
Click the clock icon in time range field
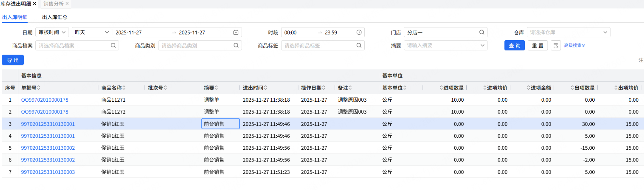coord(359,32)
